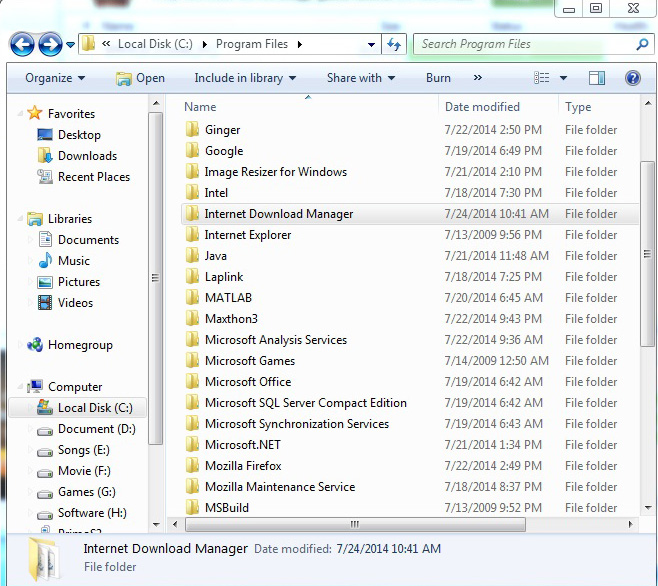Image resolution: width=658 pixels, height=586 pixels.
Task: Expand arrow after Local Disk (C:) breadcrumb
Action: 204,44
